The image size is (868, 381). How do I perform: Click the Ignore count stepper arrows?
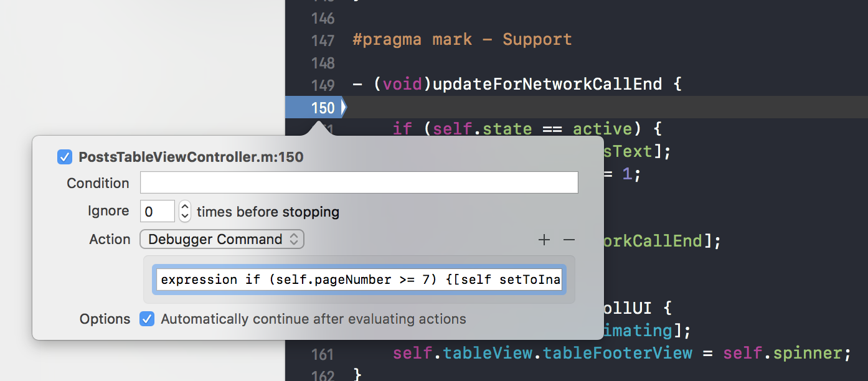click(x=185, y=211)
